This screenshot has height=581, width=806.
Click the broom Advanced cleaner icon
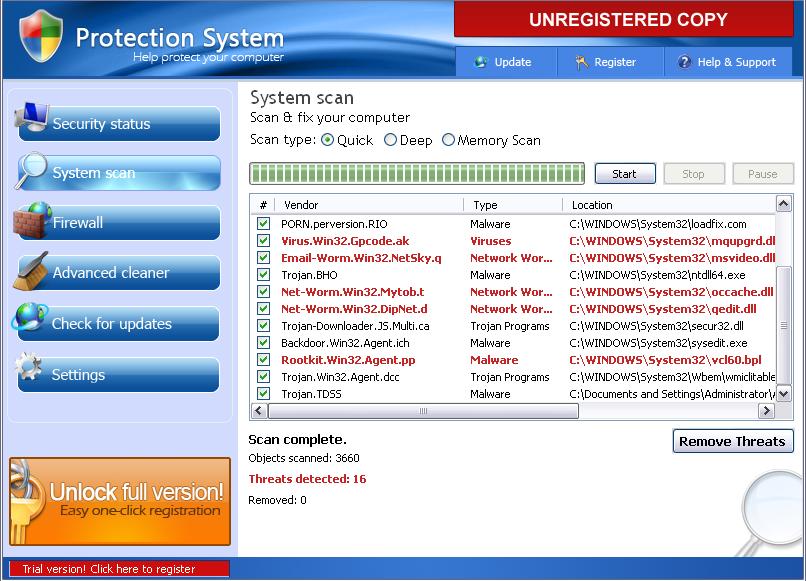[x=31, y=271]
